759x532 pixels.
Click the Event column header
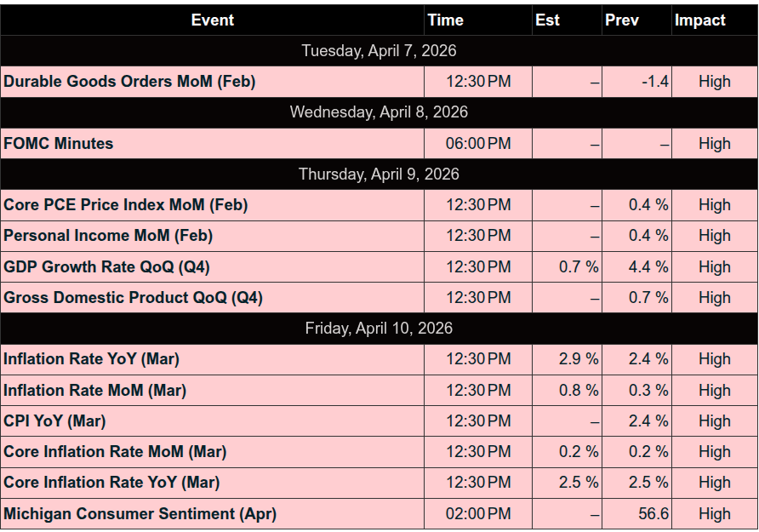pos(212,20)
